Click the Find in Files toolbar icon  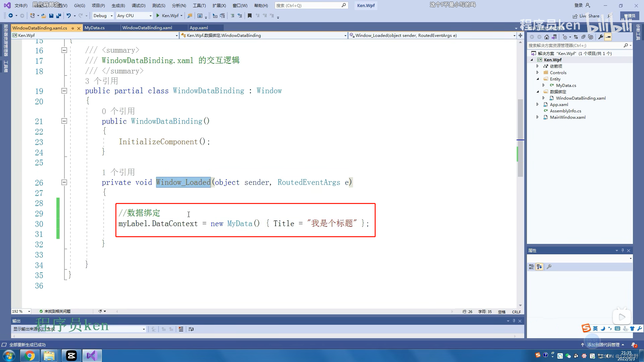tap(190, 15)
